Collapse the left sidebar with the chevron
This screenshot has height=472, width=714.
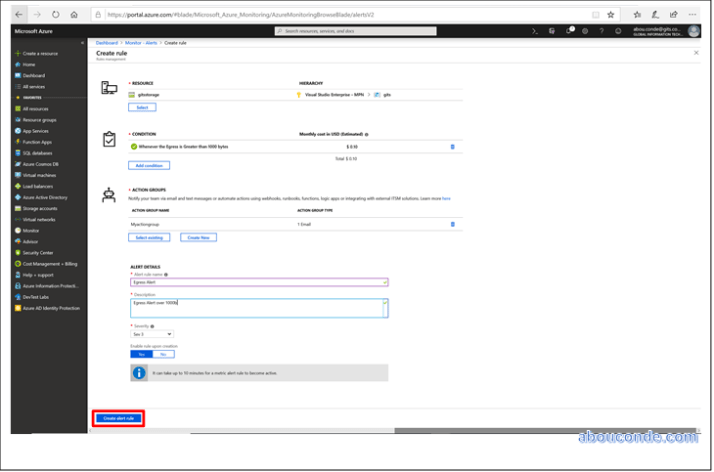point(82,44)
